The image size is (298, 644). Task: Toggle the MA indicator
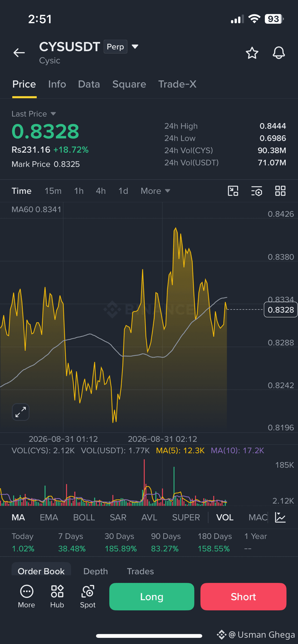click(x=18, y=517)
